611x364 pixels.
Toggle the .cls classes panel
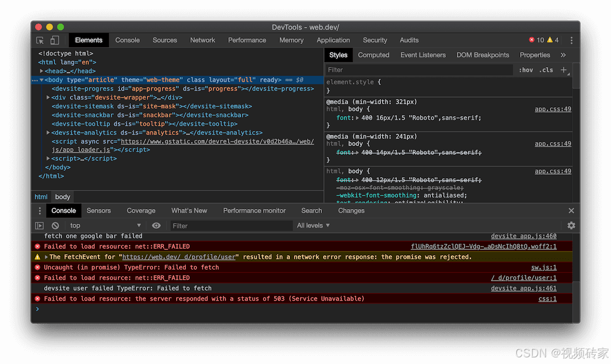tap(546, 70)
